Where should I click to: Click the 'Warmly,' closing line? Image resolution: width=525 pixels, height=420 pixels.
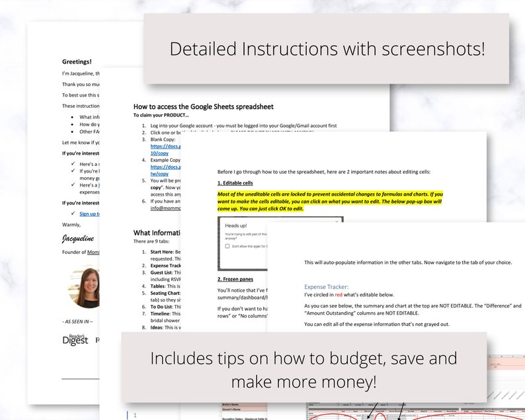[x=71, y=225]
